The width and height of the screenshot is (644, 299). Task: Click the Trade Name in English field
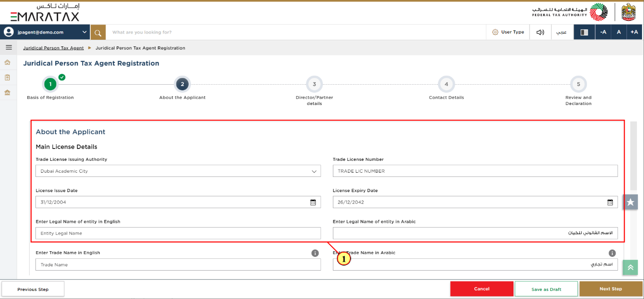(178, 264)
